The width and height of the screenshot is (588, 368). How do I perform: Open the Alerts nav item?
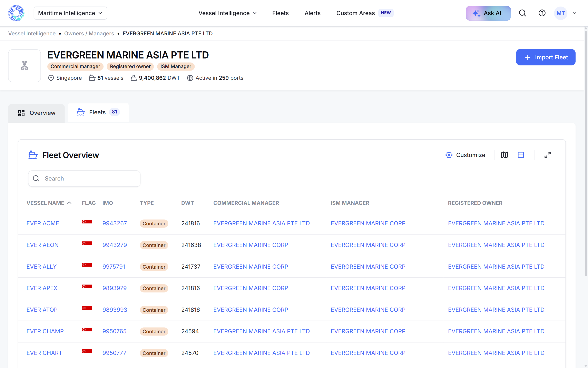pos(312,13)
